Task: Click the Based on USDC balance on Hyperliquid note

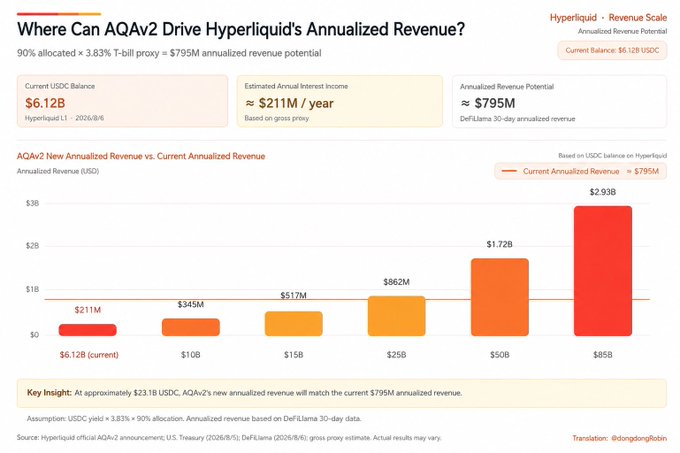Action: tap(612, 156)
